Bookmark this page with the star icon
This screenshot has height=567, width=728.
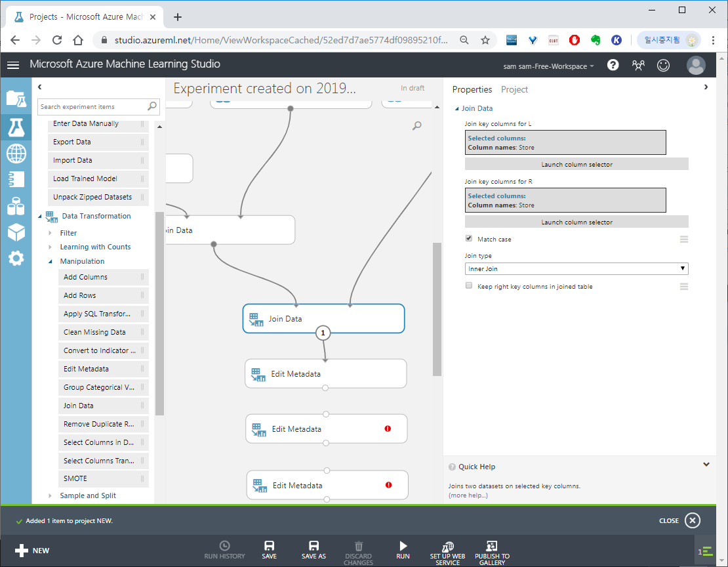485,40
